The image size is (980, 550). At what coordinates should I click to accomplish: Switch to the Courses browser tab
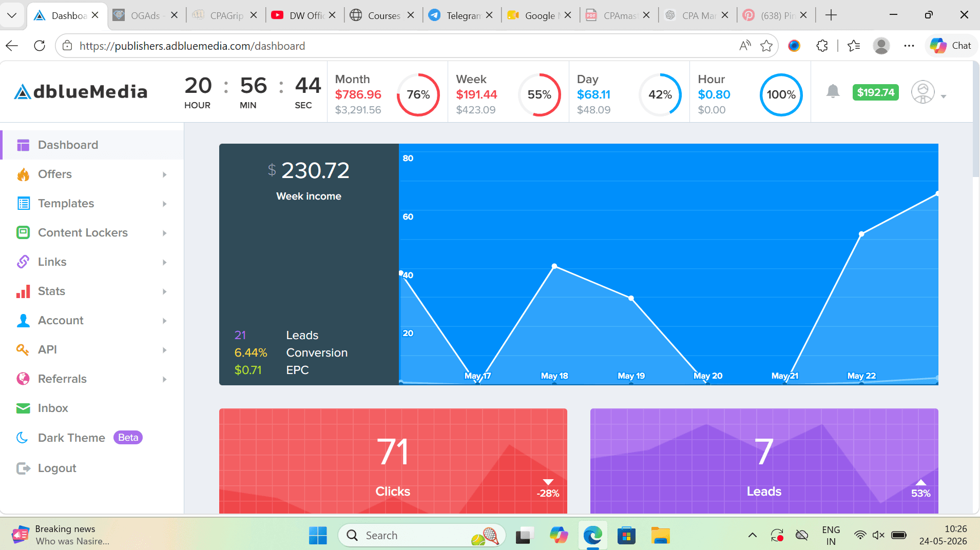coord(382,15)
